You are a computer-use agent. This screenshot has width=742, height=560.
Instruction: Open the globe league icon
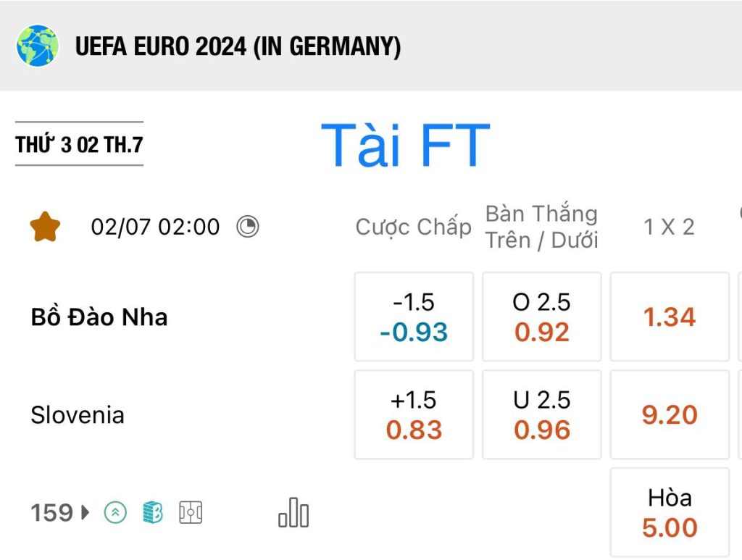[38, 46]
